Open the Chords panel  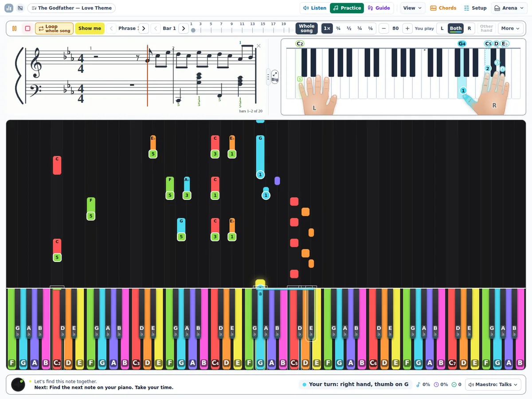(x=443, y=8)
